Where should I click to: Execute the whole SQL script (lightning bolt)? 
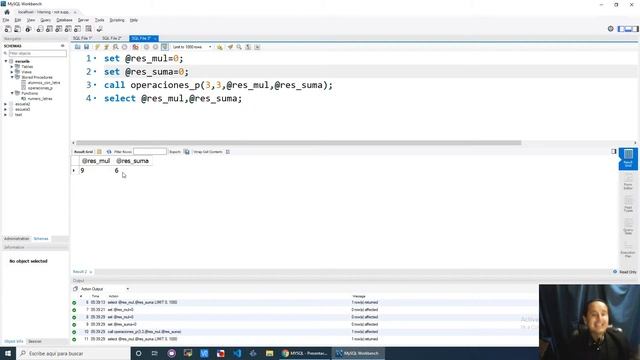pyautogui.click(x=98, y=47)
